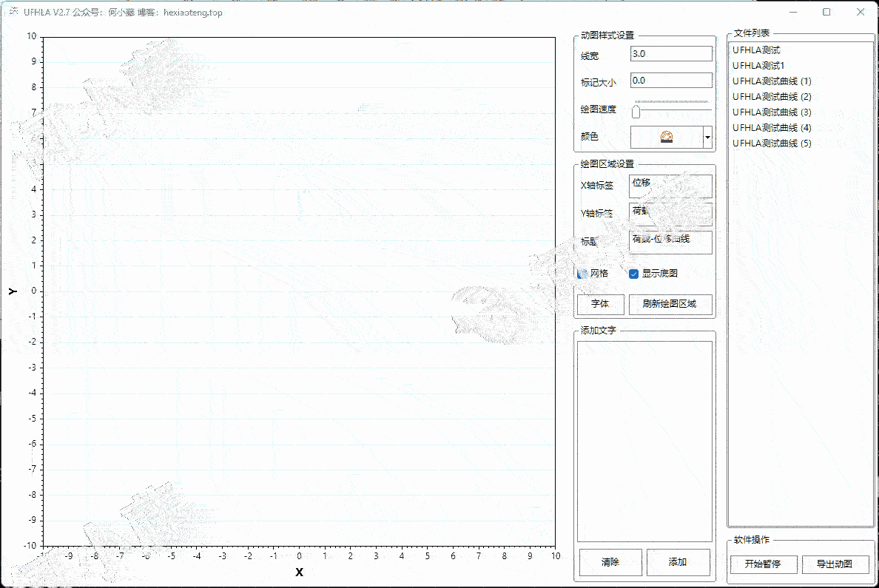Click the 添加 button
The image size is (879, 588).
tap(678, 562)
